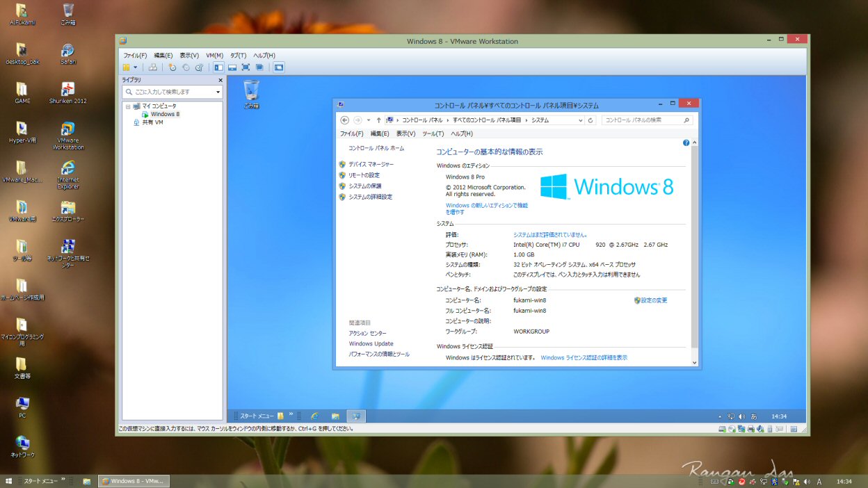Image resolution: width=868 pixels, height=488 pixels.
Task: Click the ネットワークと共有センター desktop icon
Action: tap(68, 254)
